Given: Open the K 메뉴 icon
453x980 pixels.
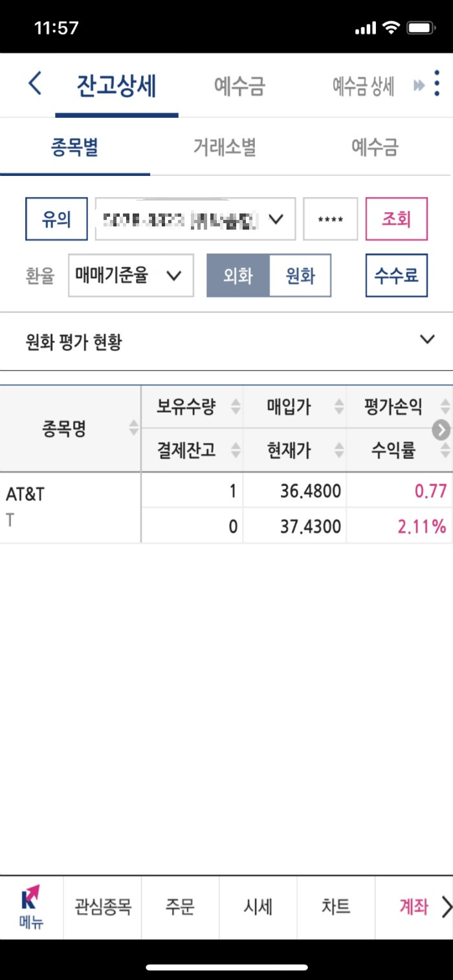Looking at the screenshot, I should click(31, 907).
